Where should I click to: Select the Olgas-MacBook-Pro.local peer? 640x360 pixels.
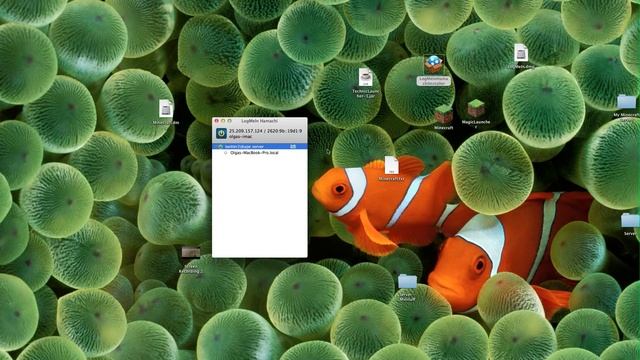coord(254,153)
